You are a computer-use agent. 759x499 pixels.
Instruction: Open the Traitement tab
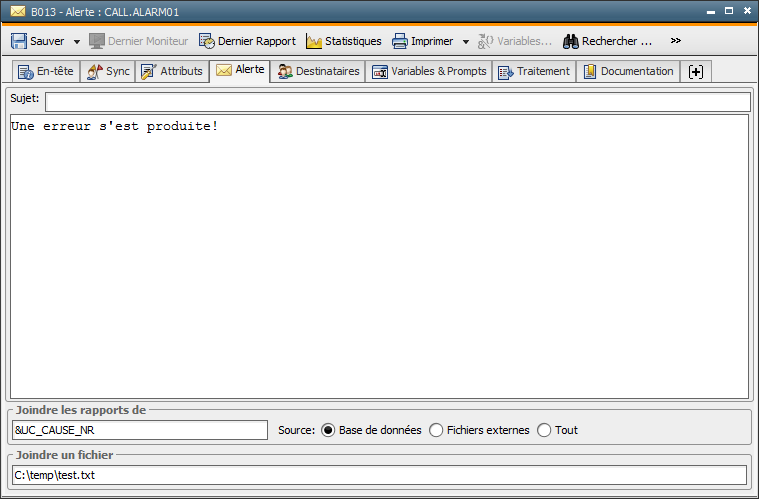coord(534,72)
